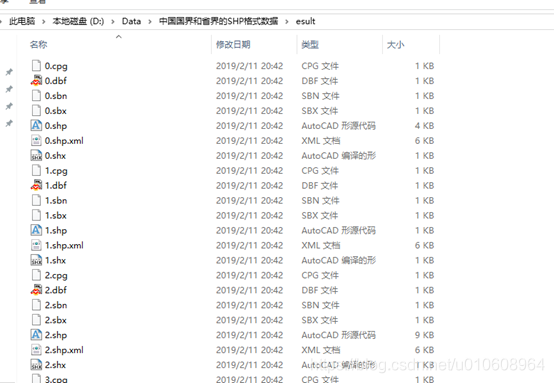This screenshot has width=554, height=383.
Task: Go to 此电脑 in the address bar
Action: coord(22,21)
